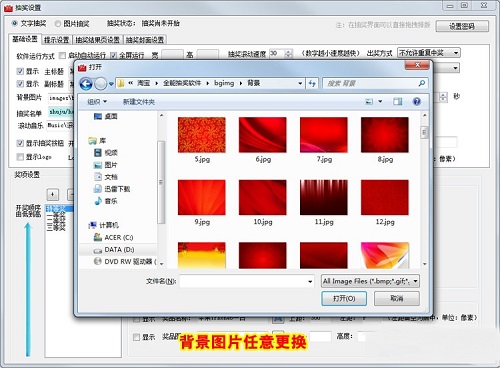Select 计算机 in the navigation pane
The height and width of the screenshot is (368, 500).
[x=103, y=225]
